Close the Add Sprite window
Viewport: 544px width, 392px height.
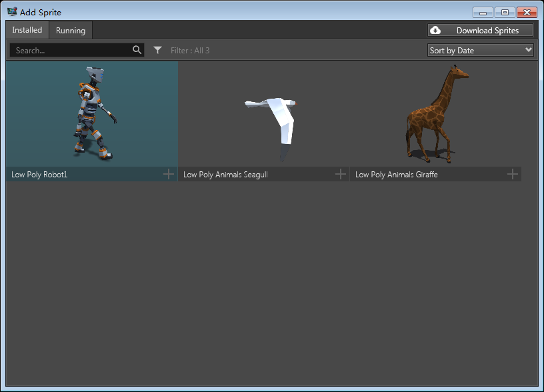click(527, 12)
